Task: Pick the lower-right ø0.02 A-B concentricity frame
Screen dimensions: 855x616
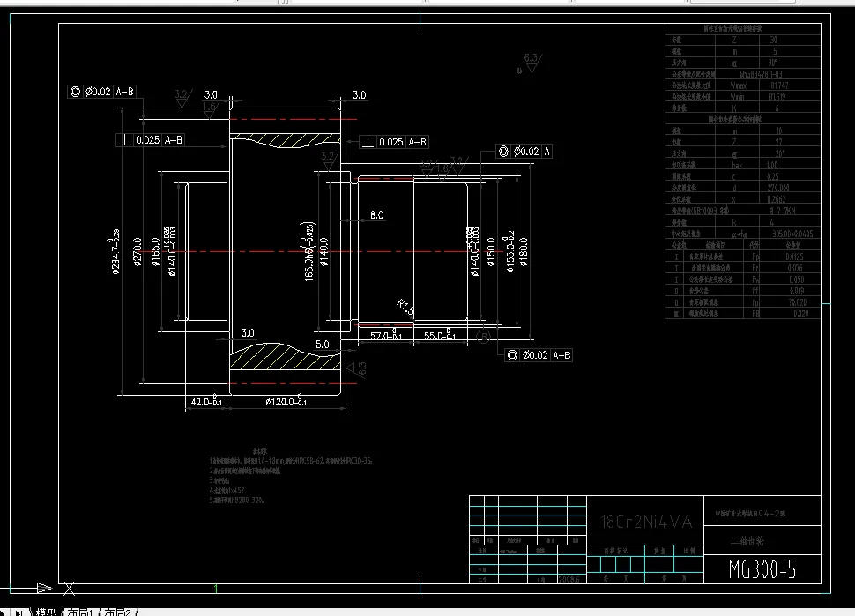Action: [x=539, y=355]
